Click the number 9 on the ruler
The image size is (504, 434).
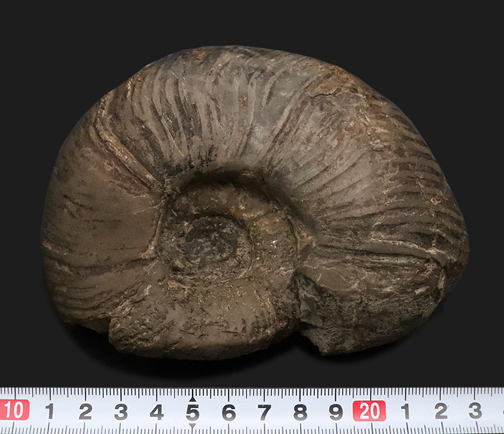[x=335, y=411]
